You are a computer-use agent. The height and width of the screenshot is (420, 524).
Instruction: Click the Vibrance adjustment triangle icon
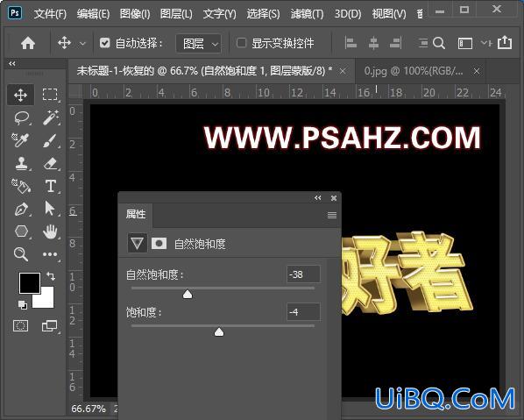click(x=137, y=243)
